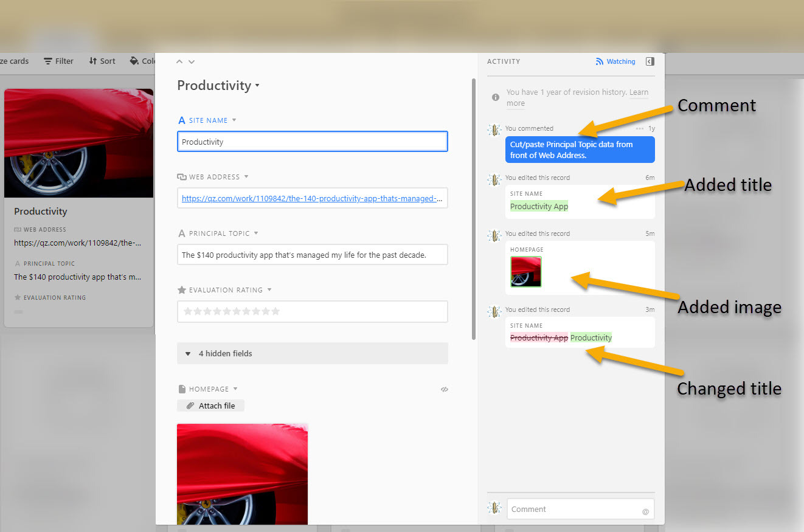
Task: Click the record panel vertical scrollbar
Action: (x=474, y=209)
